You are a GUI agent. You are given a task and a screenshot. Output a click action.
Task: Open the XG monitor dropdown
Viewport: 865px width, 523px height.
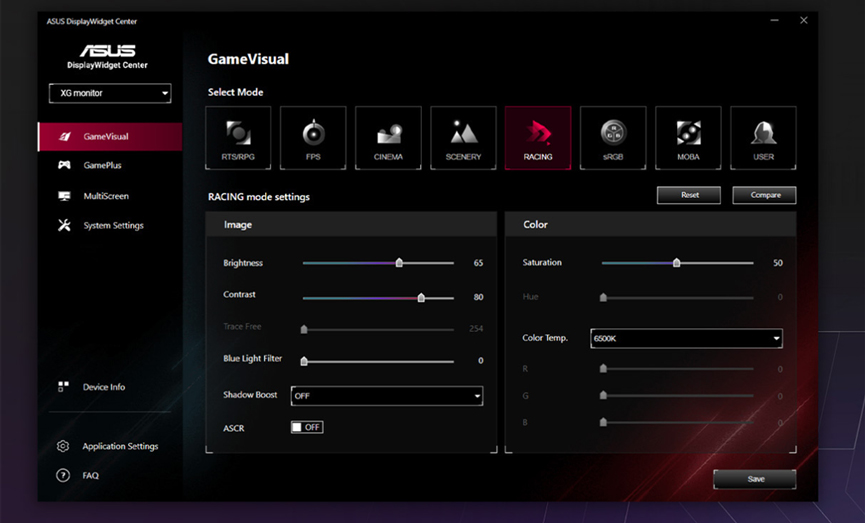tap(110, 93)
